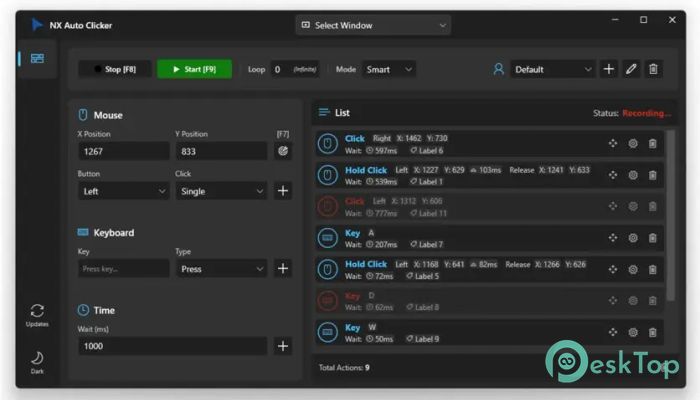Move the Label 1 Hold Click action
The width and height of the screenshot is (700, 400).
click(613, 175)
